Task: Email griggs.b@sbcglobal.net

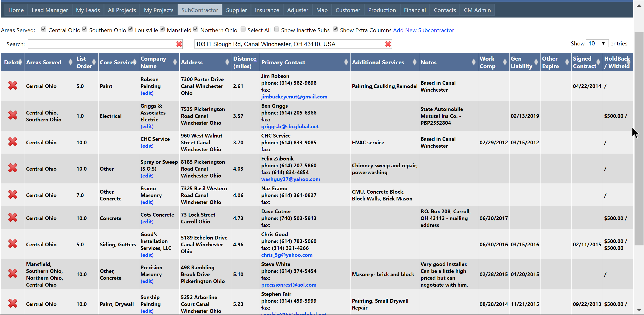Action: pyautogui.click(x=290, y=126)
